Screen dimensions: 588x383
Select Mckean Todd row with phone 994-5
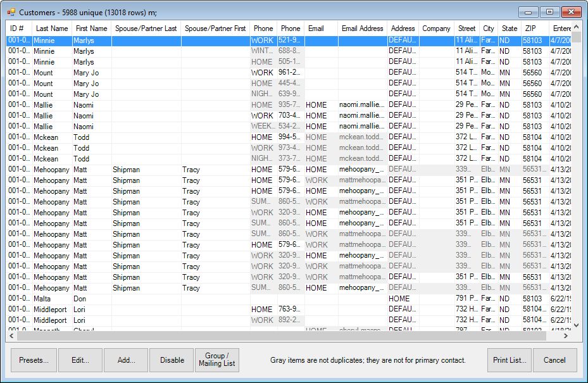coord(289,137)
